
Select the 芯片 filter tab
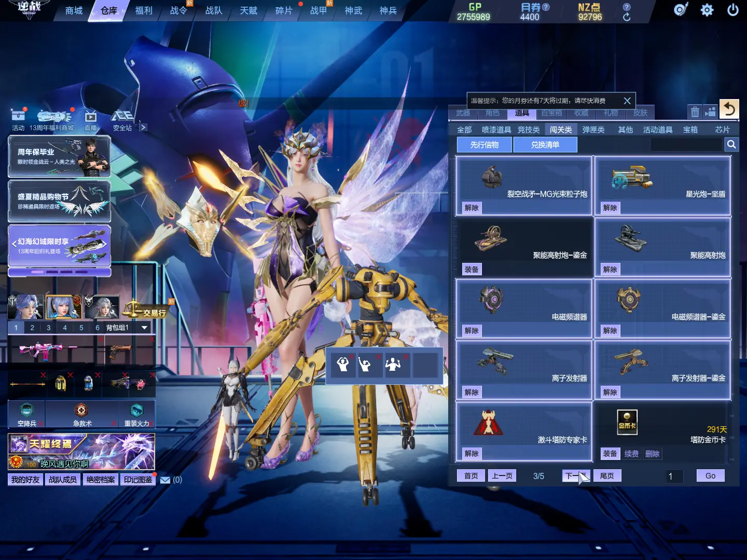click(x=722, y=130)
